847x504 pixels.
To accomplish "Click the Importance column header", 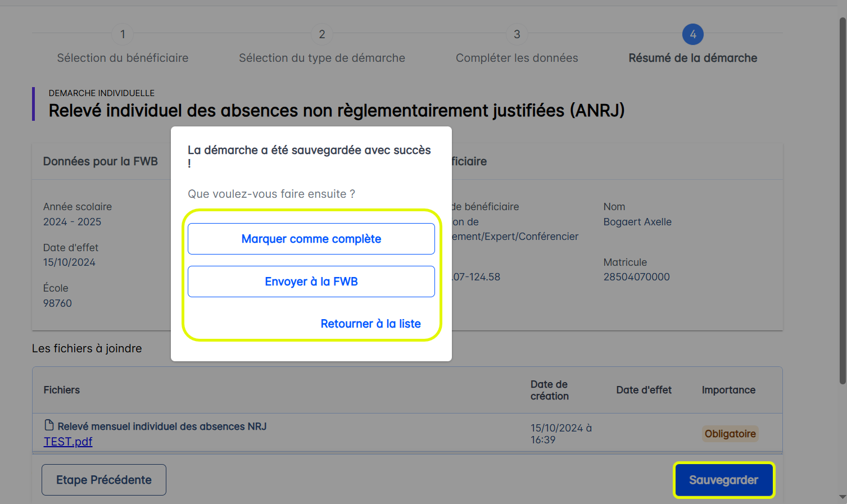I will (x=728, y=390).
